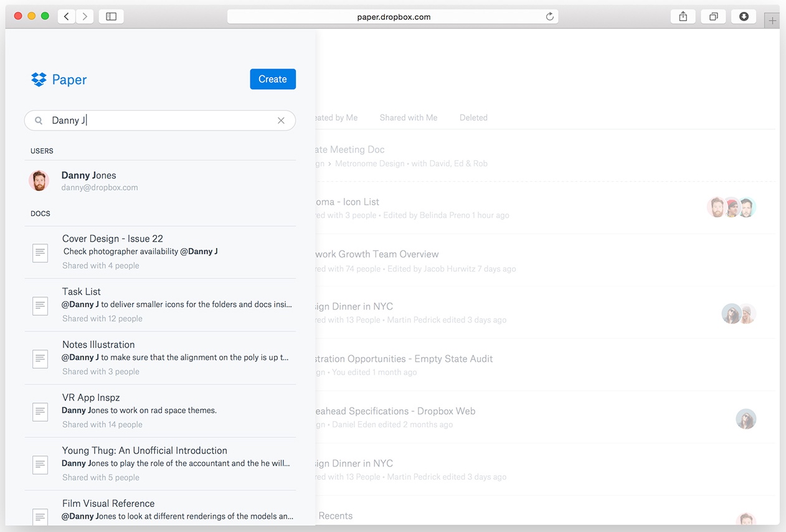The width and height of the screenshot is (786, 532).
Task: Click the document icon beside Cover Design - Issue 22
Action: [40, 253]
